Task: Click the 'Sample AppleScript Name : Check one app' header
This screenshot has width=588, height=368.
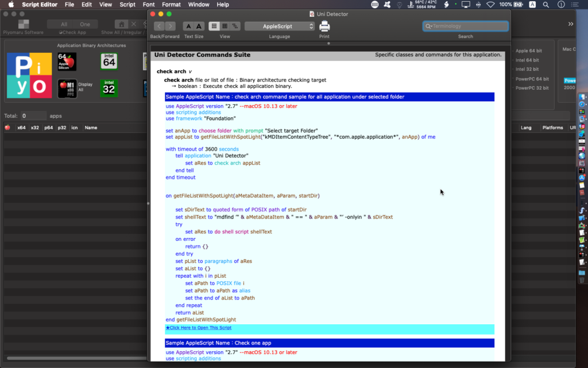Action: (x=330, y=343)
